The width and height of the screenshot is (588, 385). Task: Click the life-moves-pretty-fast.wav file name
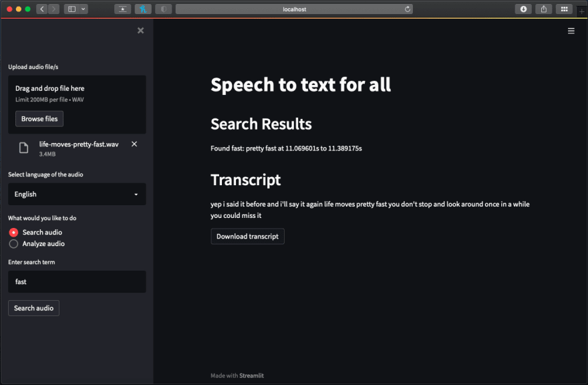tap(79, 144)
